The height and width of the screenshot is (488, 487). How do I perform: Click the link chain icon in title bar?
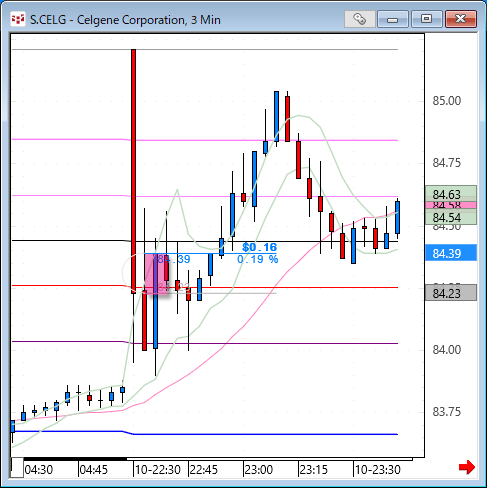[360, 19]
